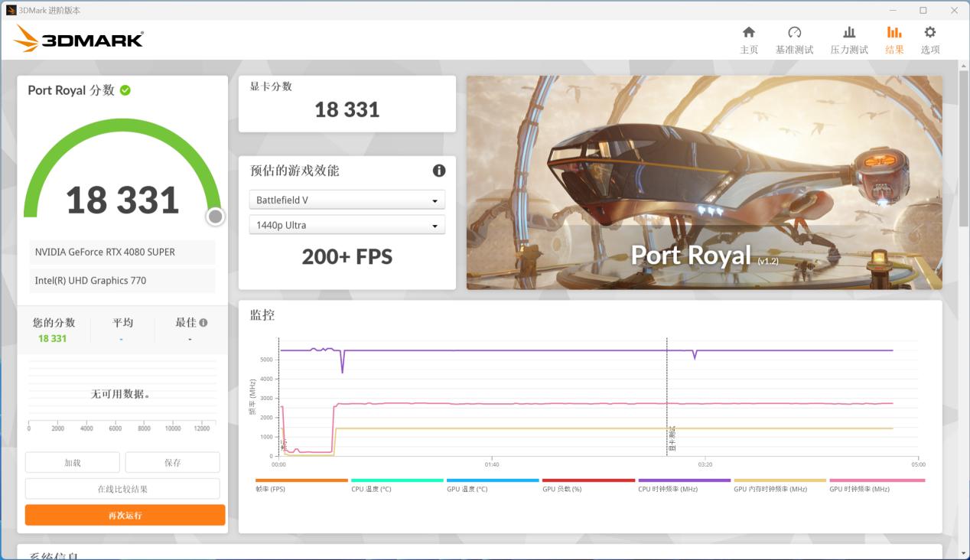This screenshot has width=970, height=560.
Task: Click 在线比较结果 to compare online
Action: click(123, 488)
